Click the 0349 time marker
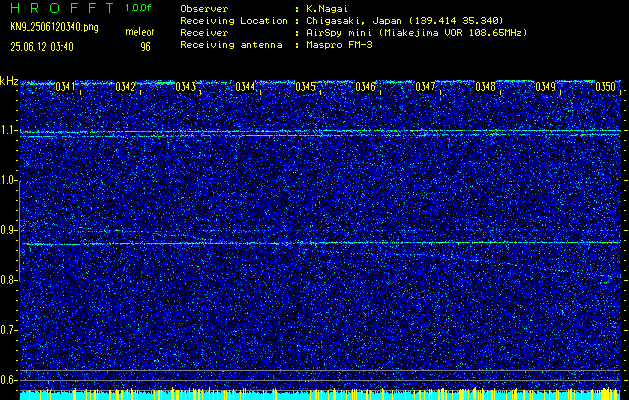 (545, 87)
